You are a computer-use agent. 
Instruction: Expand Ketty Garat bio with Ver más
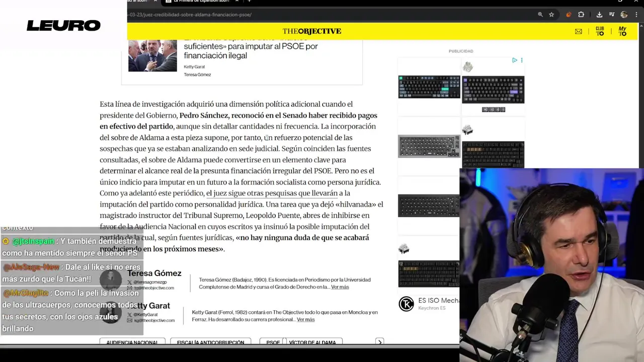click(305, 320)
